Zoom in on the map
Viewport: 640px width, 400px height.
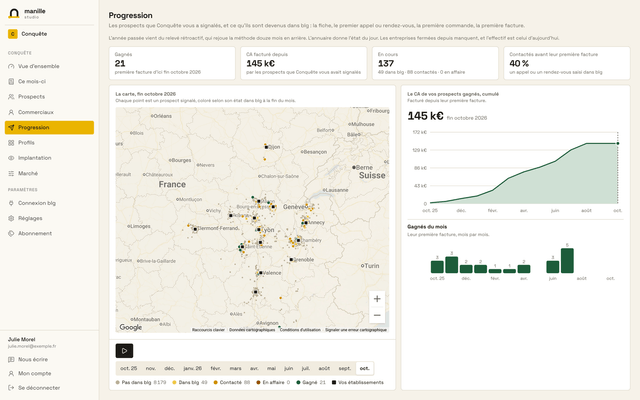[377, 299]
